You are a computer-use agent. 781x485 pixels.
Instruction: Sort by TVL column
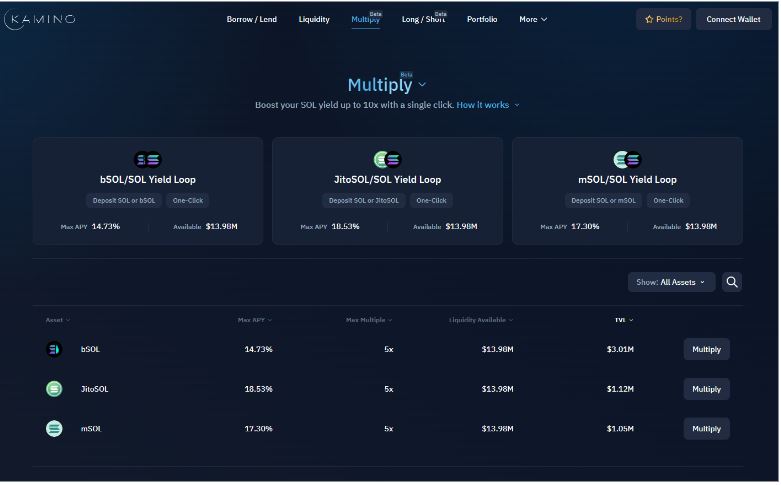tap(624, 320)
